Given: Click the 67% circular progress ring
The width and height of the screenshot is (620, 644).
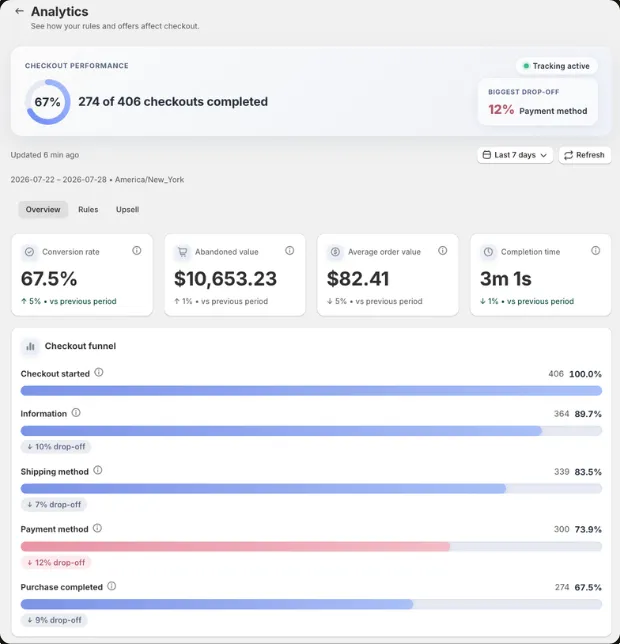Looking at the screenshot, I should tap(48, 102).
